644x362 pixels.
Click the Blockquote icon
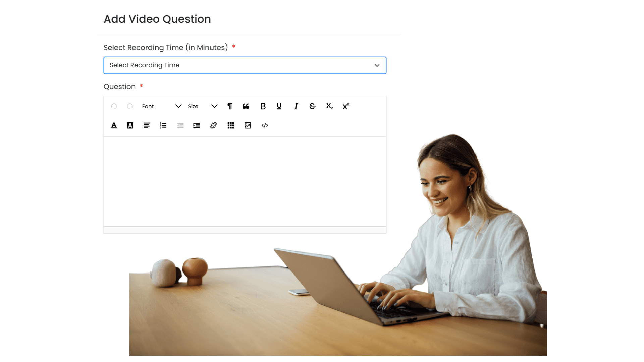pyautogui.click(x=246, y=106)
